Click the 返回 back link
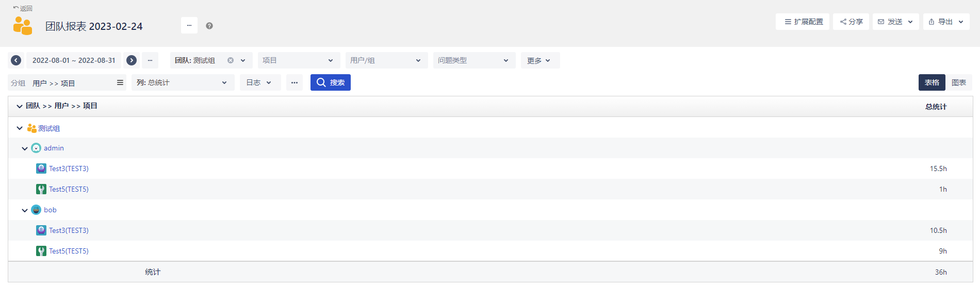Screen dimensions: 980x287 (23, 8)
